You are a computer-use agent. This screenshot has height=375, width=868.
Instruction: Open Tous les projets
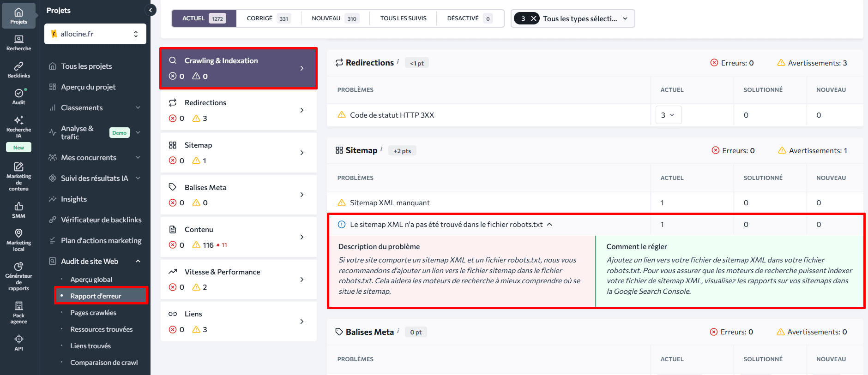point(86,66)
